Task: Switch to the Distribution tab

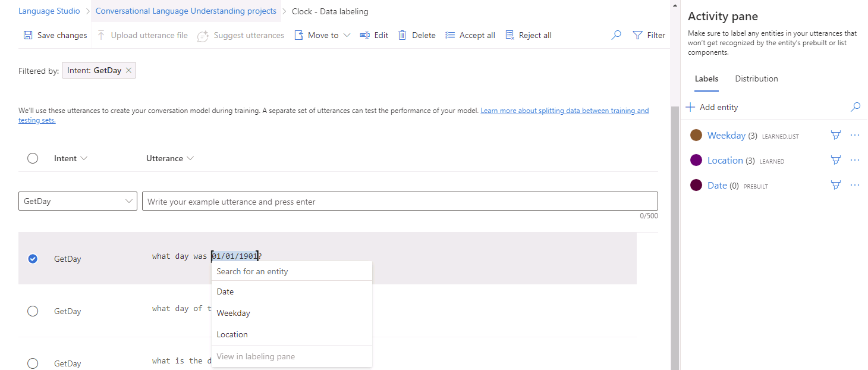Action: [756, 79]
